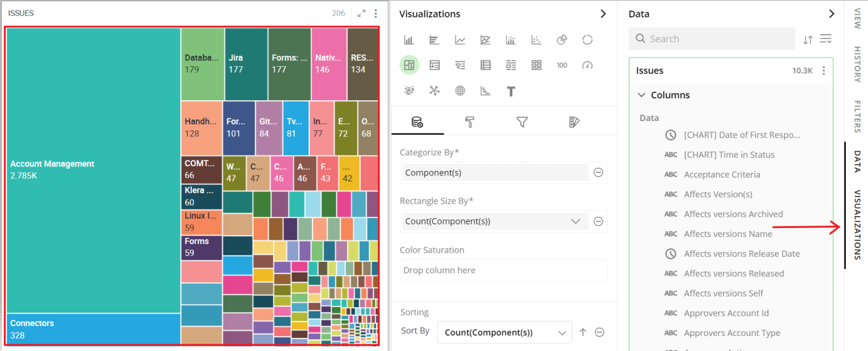
Task: Open the Issues chart kebab menu
Action: (x=376, y=13)
